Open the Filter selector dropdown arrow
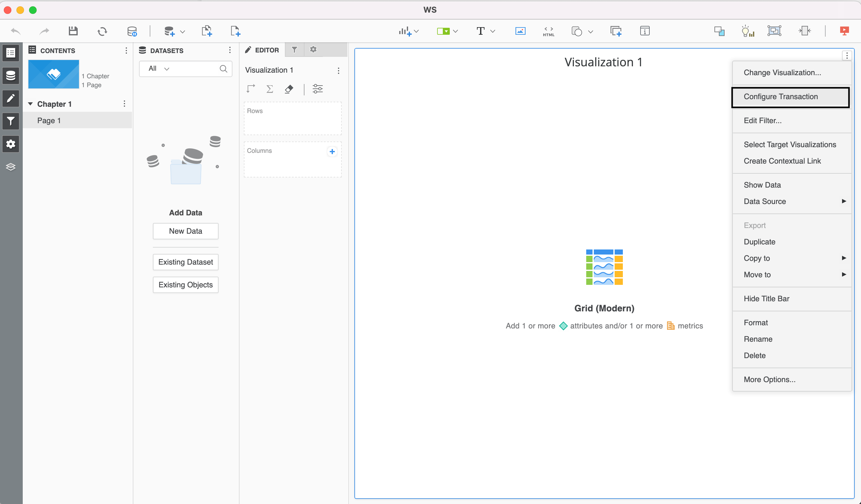Viewport: 861px width, 504px height. point(455,31)
